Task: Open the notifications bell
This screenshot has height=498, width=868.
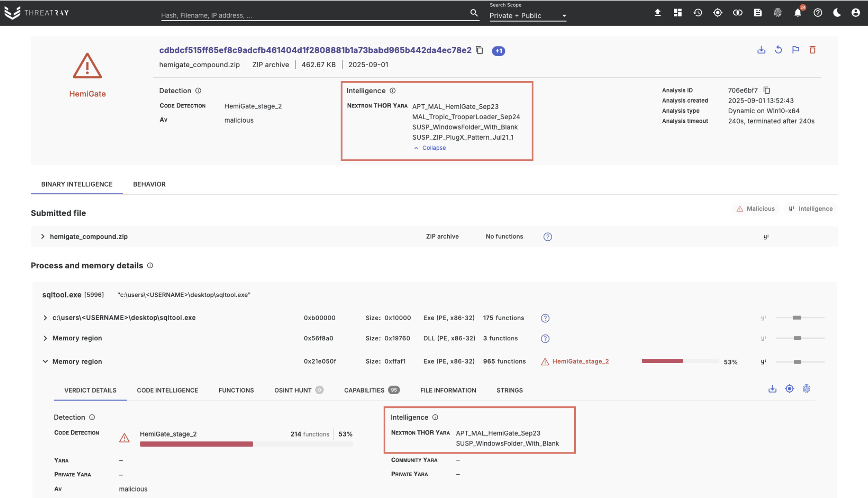Action: (x=798, y=13)
